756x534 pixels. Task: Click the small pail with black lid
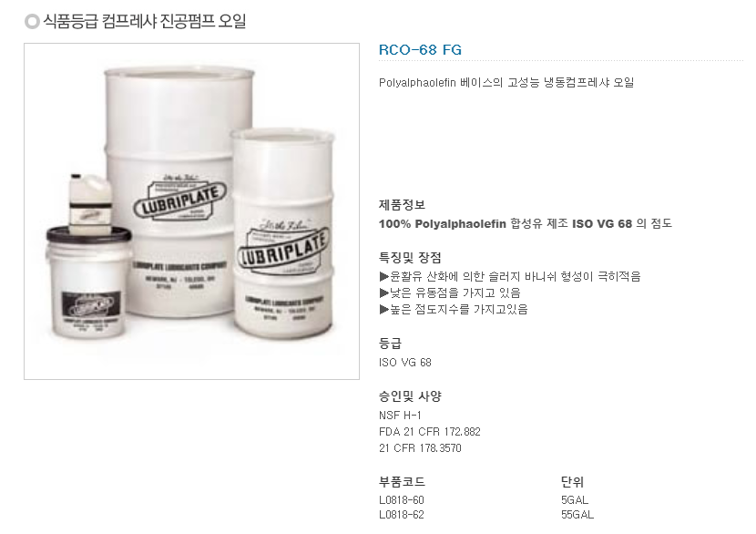[89, 282]
